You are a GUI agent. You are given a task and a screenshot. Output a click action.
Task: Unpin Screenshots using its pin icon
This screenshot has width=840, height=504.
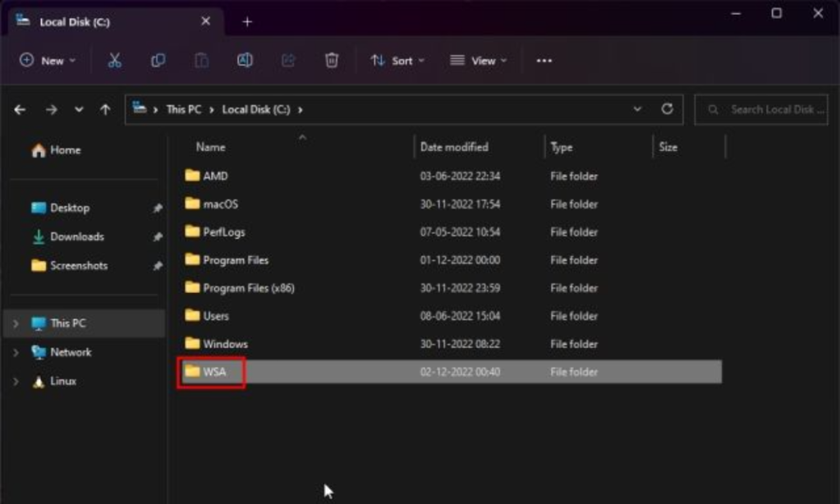click(157, 266)
